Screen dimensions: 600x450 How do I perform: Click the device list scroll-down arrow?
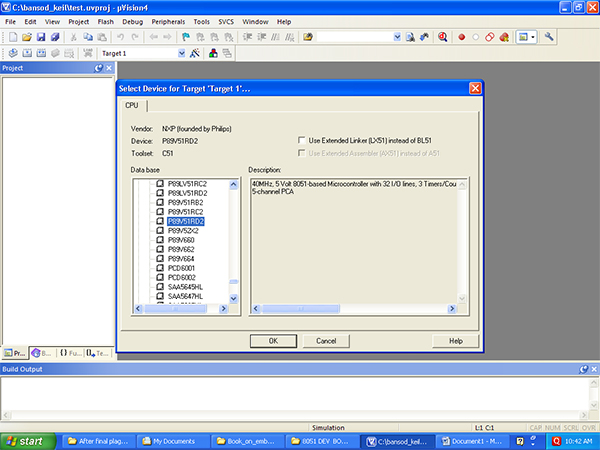coord(233,298)
